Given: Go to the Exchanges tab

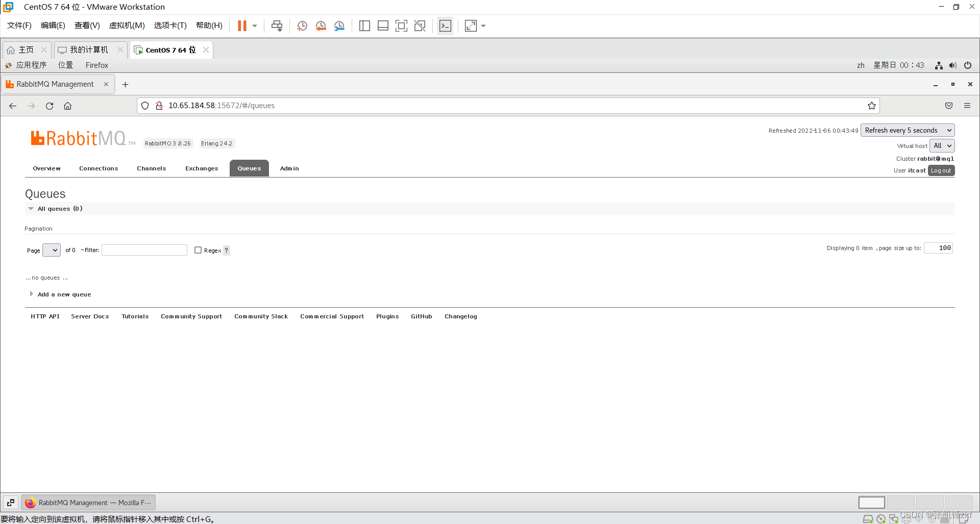Looking at the screenshot, I should pyautogui.click(x=202, y=168).
